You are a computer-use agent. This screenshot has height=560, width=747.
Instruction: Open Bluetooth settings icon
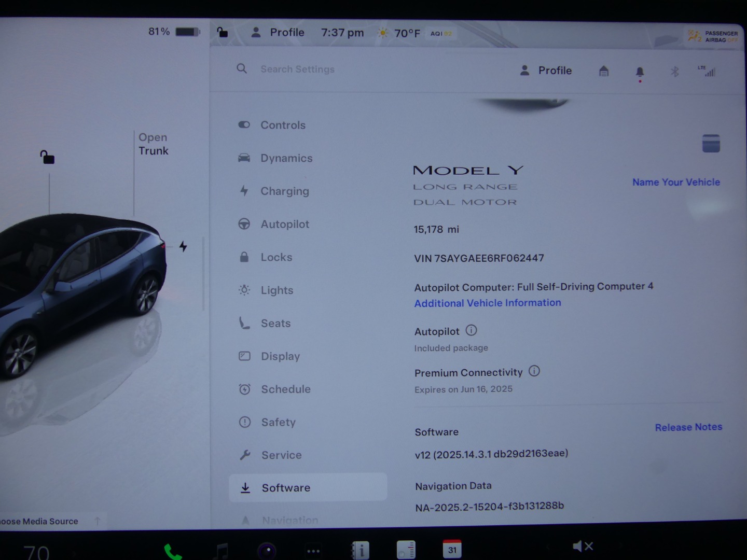point(674,72)
